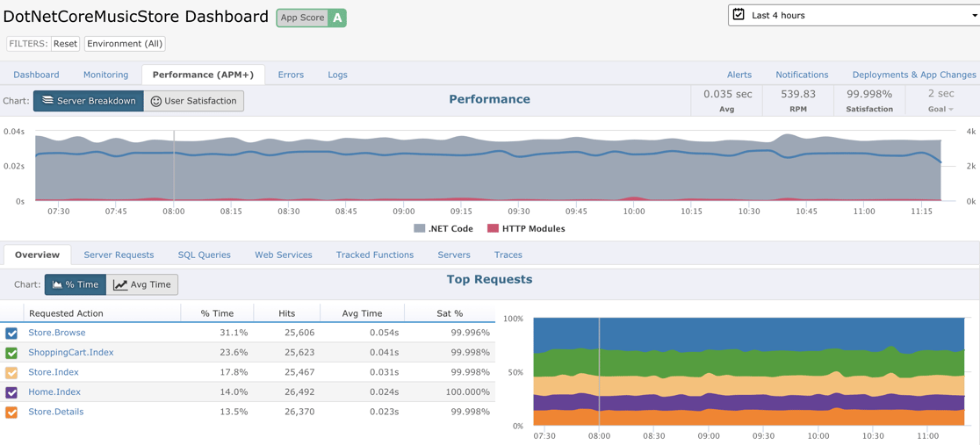The height and width of the screenshot is (445, 980).
Task: Open the Environment (All) filter
Action: click(125, 44)
